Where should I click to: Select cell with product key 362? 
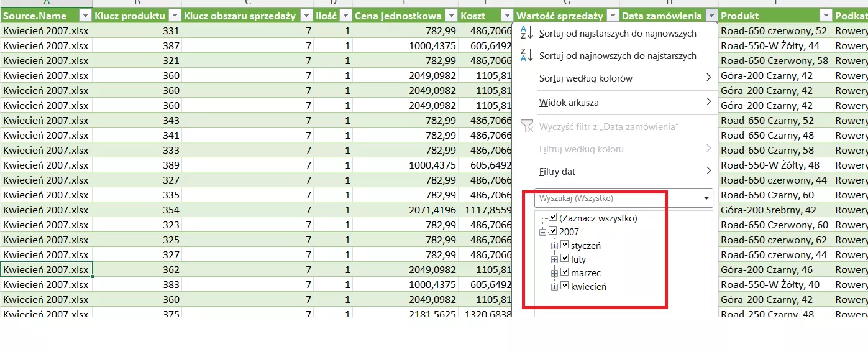pyautogui.click(x=137, y=269)
